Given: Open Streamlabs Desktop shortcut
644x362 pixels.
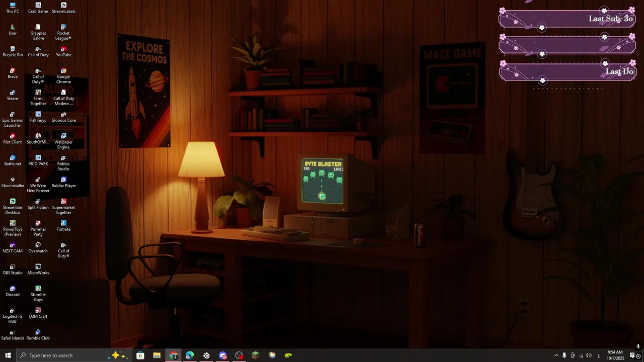Looking at the screenshot, I should tap(13, 207).
